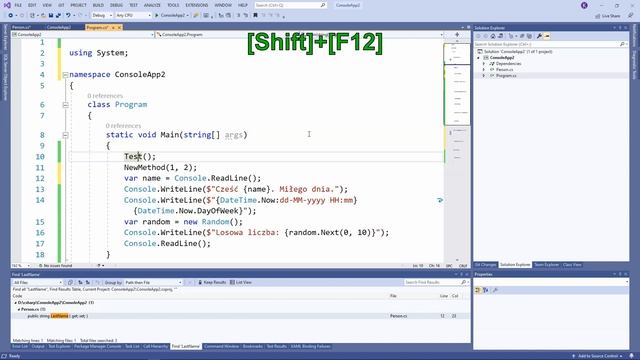This screenshot has width=640, height=360.
Task: Click the 0 references lens above Program
Action: click(x=105, y=96)
